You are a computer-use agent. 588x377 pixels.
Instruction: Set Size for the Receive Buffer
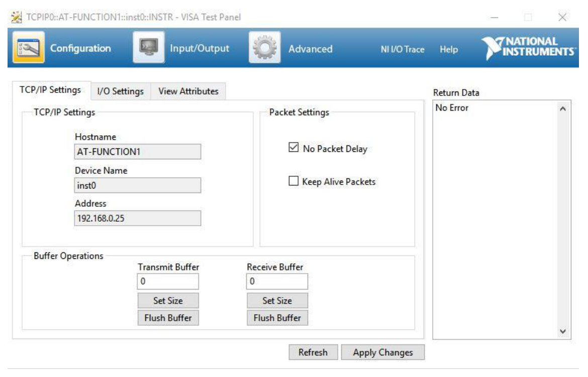[277, 301]
